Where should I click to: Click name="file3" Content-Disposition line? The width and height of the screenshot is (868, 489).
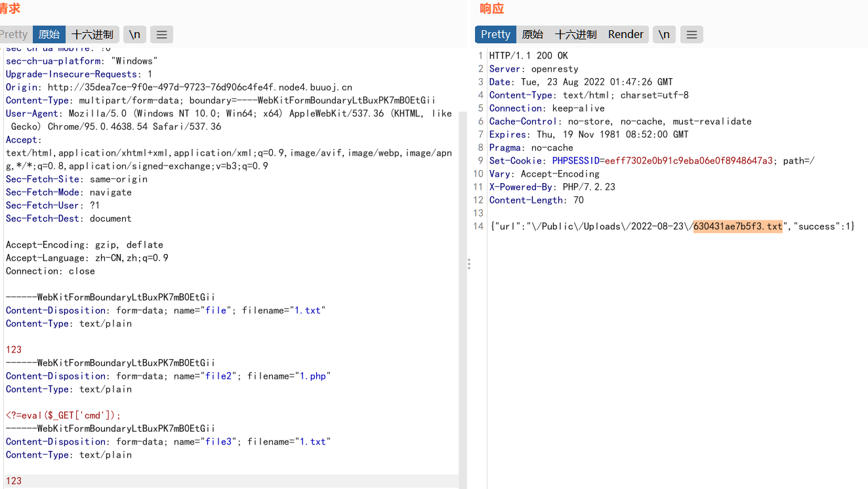[x=169, y=442]
